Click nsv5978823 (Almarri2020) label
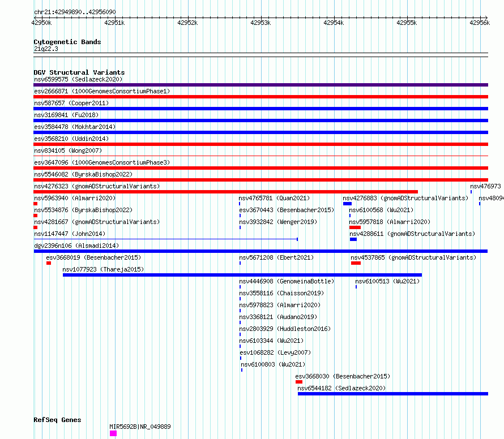Viewport: 504px width, 439px height. (280, 305)
